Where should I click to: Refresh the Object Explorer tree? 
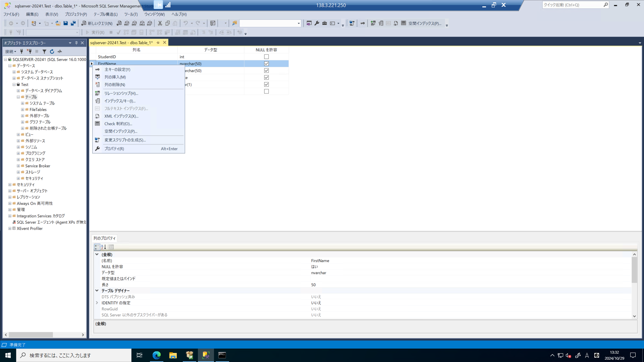[x=52, y=51]
